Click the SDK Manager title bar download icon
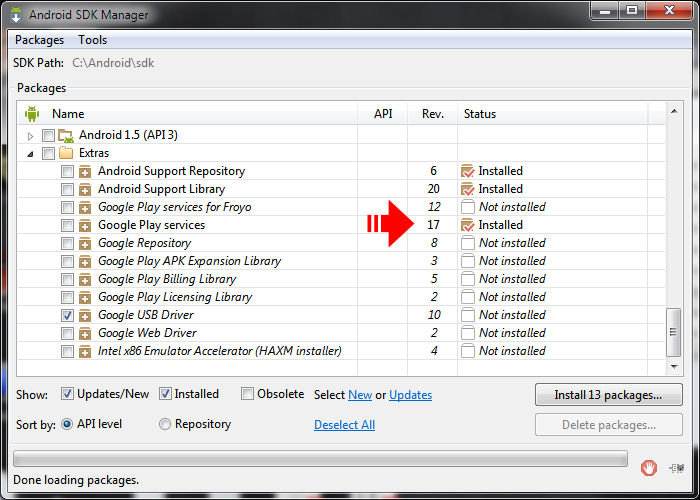The width and height of the screenshot is (700, 500). point(16,14)
